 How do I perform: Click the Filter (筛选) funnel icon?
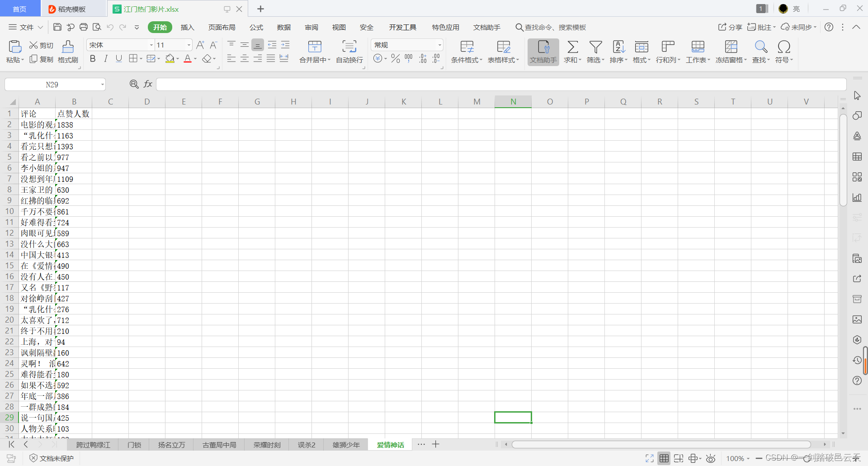coord(595,47)
